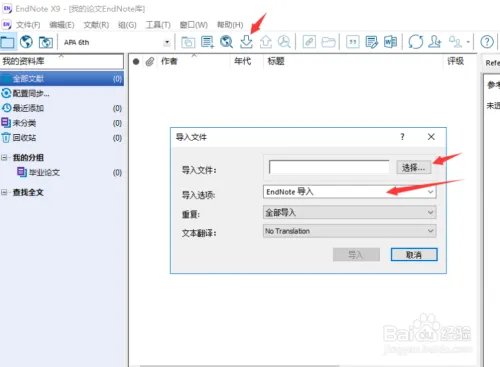Screen dimensions: 500x367
Task: Click the dialog help question mark button
Action: click(x=403, y=137)
